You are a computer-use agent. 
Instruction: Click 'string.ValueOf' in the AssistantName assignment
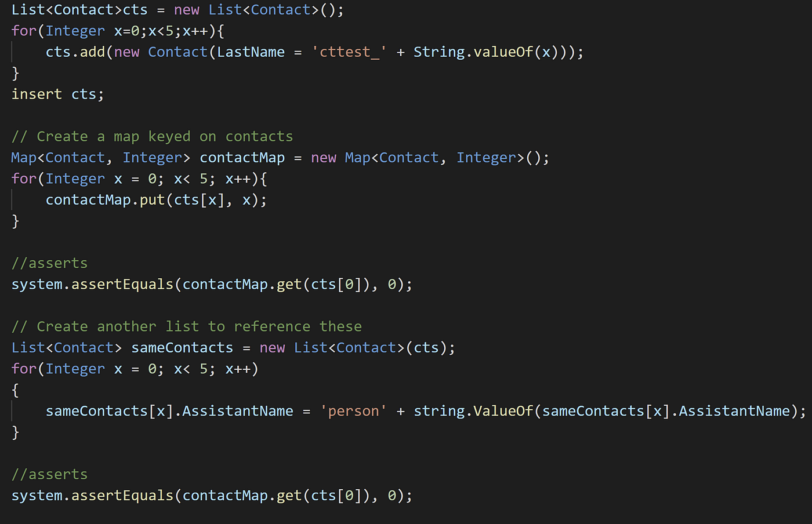coord(473,411)
